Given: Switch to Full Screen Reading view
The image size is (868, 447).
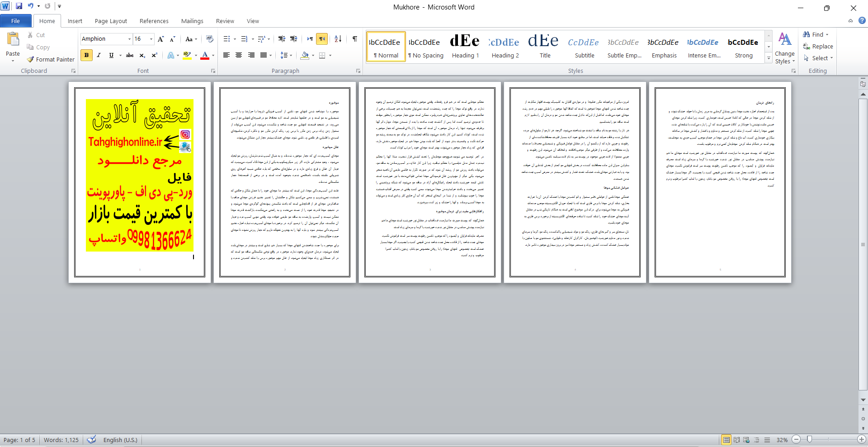Looking at the screenshot, I should [736, 440].
